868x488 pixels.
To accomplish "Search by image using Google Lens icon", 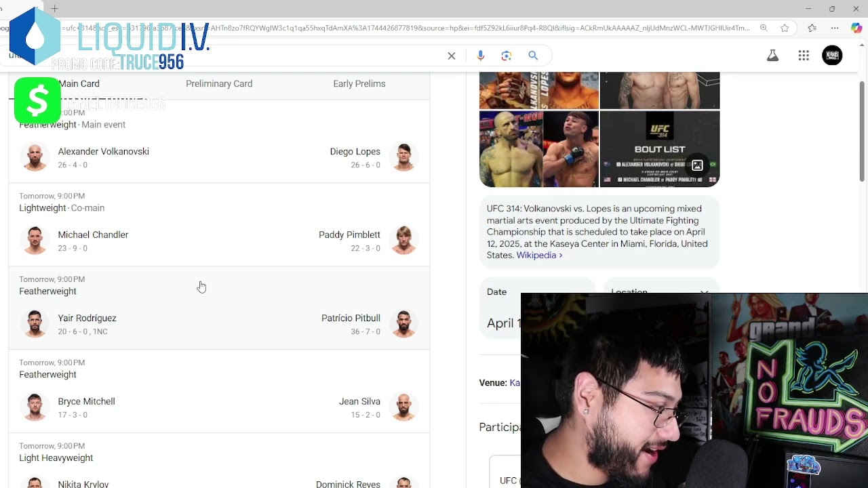I will [506, 56].
